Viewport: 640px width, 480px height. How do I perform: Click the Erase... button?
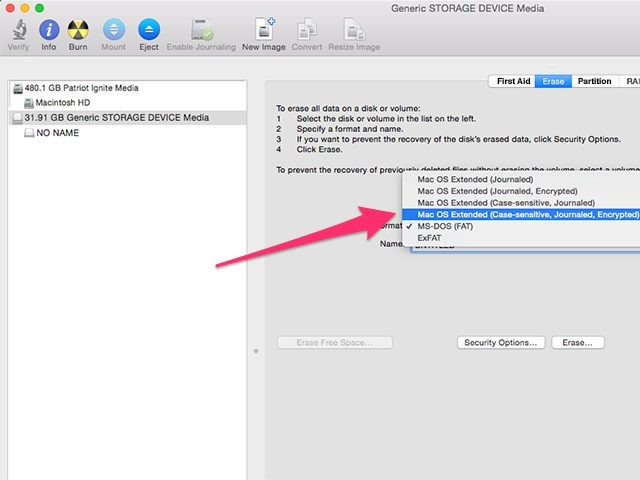coord(578,342)
